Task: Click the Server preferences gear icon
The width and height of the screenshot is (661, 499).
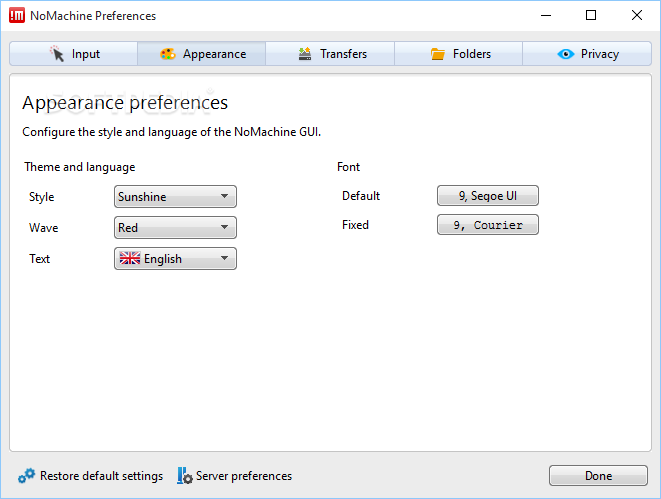Action: [185, 476]
